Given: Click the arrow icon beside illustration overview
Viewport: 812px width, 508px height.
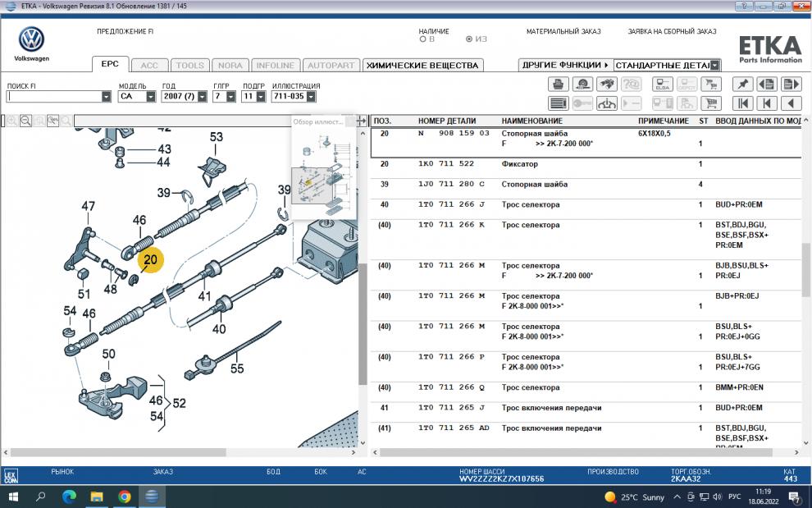Looking at the screenshot, I should (362, 121).
